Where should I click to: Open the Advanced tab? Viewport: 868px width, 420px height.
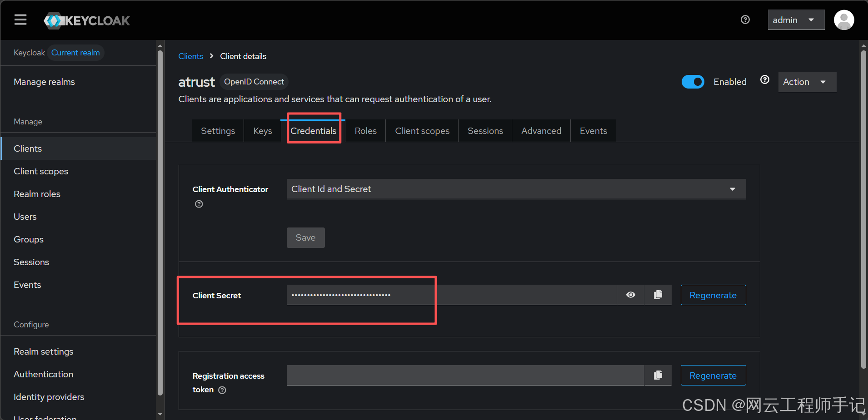pyautogui.click(x=541, y=131)
